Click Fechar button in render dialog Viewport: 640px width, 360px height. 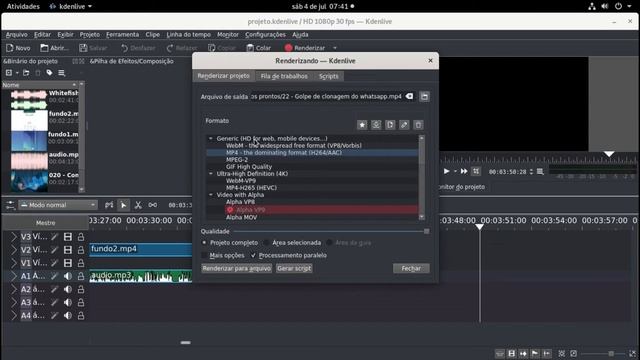(411, 268)
